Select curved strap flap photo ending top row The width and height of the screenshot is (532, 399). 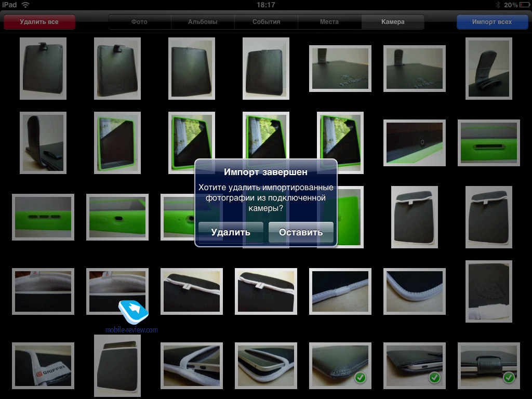pos(489,69)
